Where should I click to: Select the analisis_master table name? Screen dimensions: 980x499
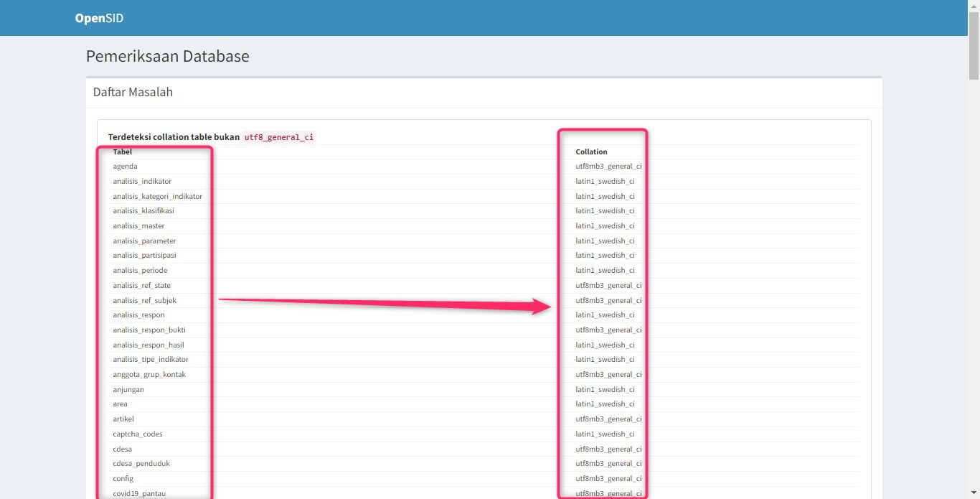tap(138, 225)
